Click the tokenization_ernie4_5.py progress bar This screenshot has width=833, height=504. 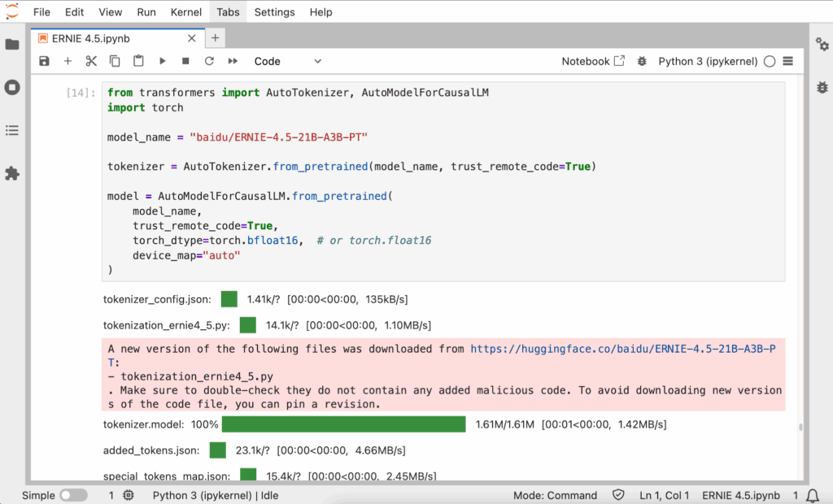248,325
